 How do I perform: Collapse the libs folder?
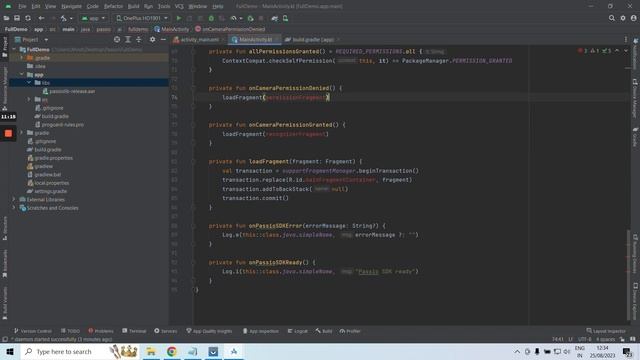(29, 83)
